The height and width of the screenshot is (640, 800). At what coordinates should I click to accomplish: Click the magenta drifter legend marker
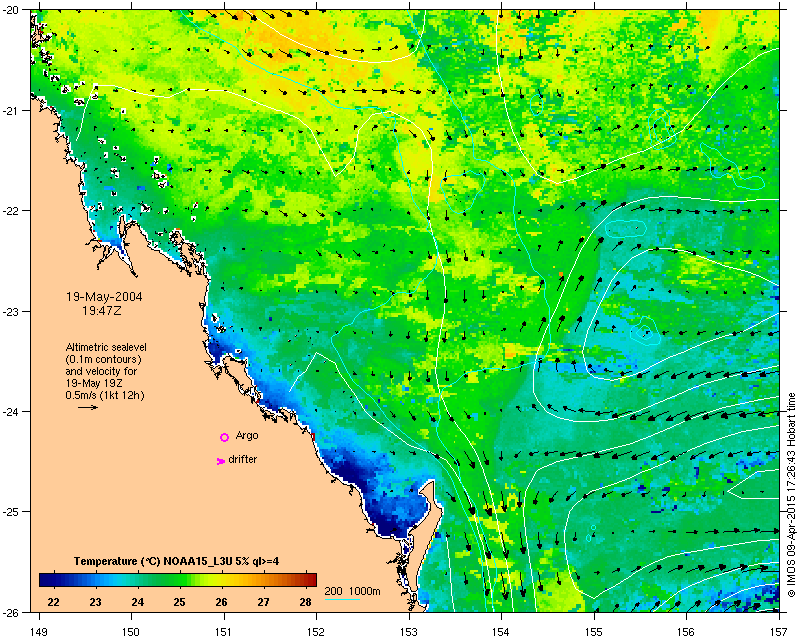point(221,461)
